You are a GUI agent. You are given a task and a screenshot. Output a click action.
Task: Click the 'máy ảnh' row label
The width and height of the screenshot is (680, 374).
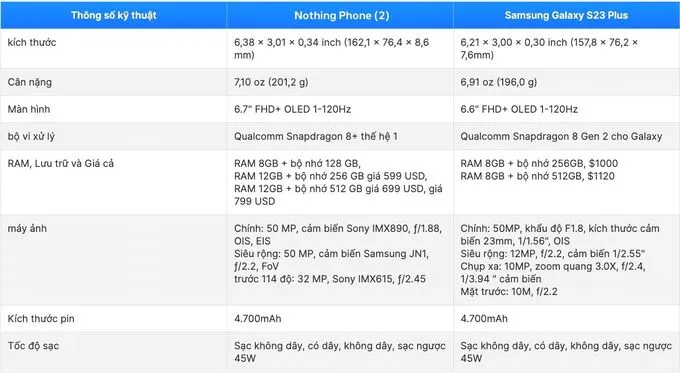[x=27, y=228]
